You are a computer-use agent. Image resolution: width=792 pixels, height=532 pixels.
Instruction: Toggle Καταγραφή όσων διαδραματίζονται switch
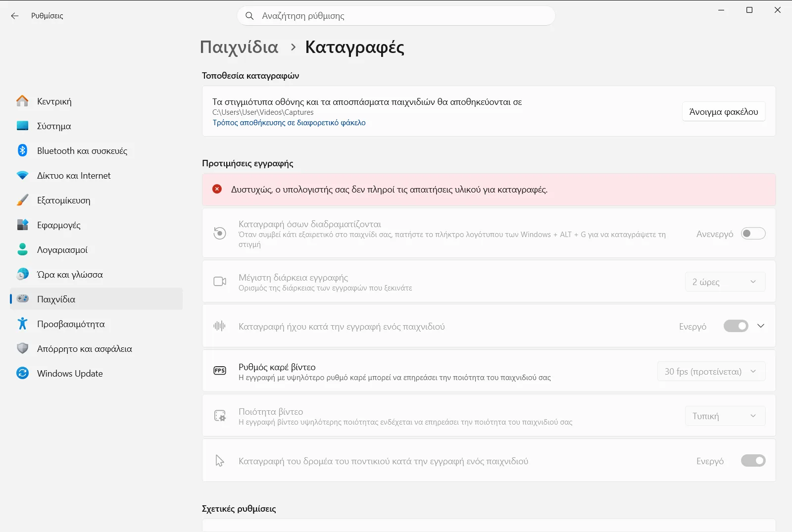click(x=753, y=234)
